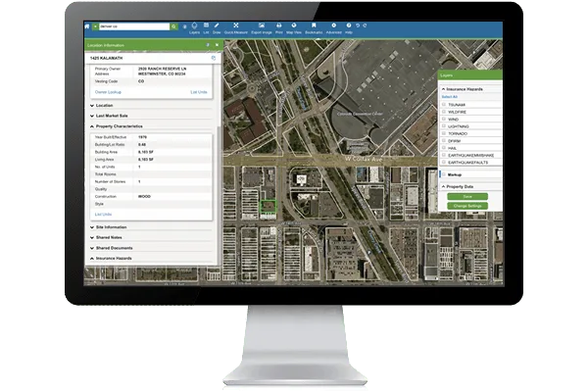Enable the LIGHTNING layer checkbox
This screenshot has width=588, height=392.
coord(444,126)
